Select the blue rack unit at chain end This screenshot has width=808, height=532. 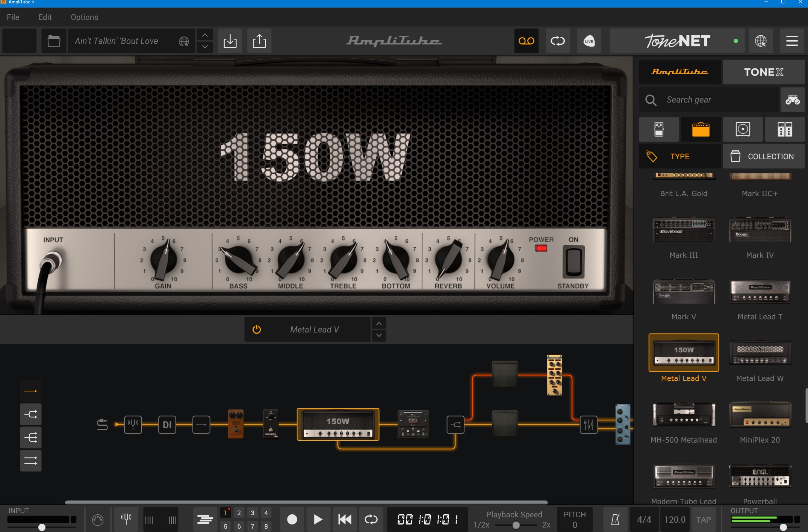click(623, 424)
